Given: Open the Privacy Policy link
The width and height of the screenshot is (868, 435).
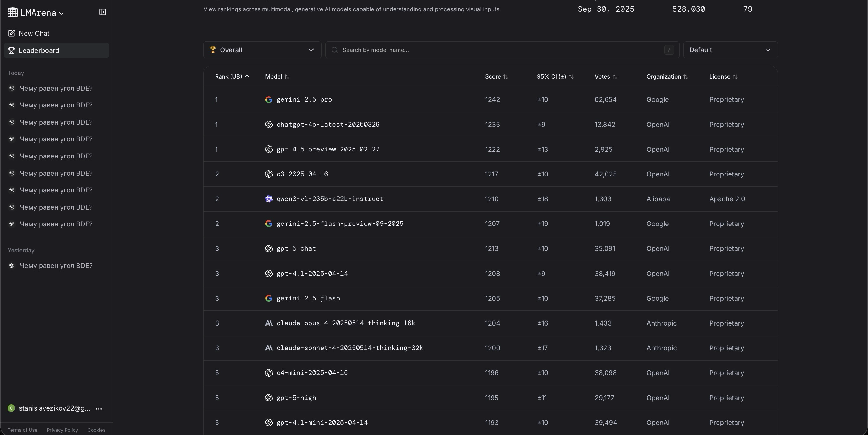Looking at the screenshot, I should pos(62,430).
